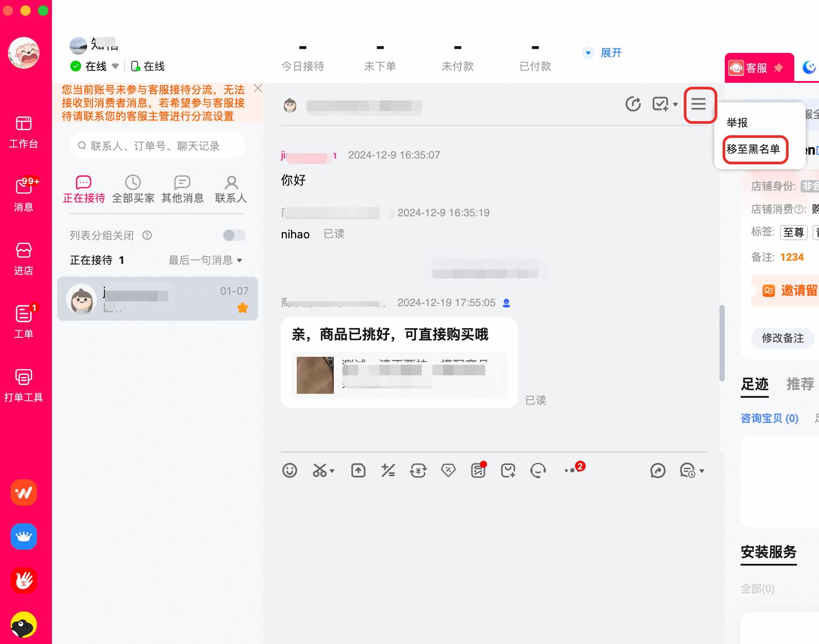Click the scissors screenshot tool icon
Image resolution: width=819 pixels, height=644 pixels.
tap(320, 470)
